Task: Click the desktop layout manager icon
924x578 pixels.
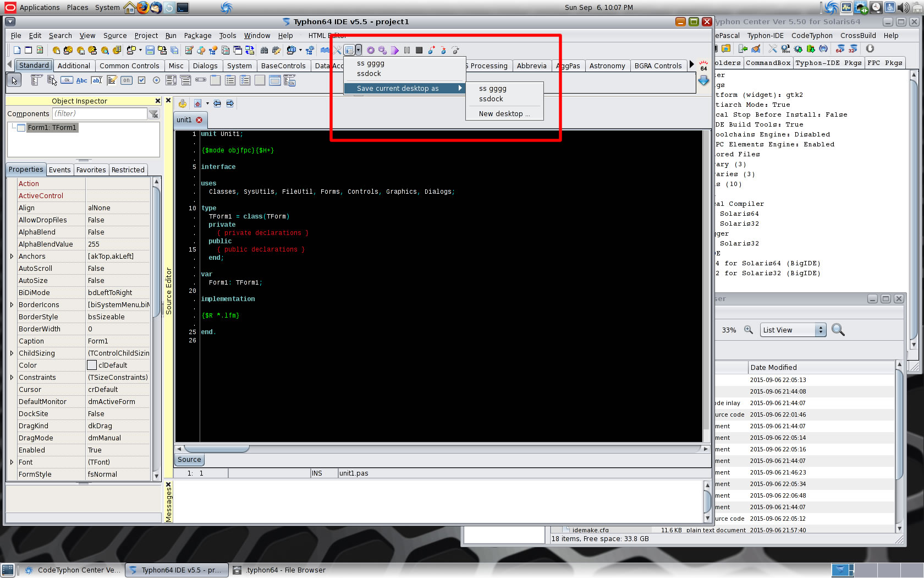Action: (349, 50)
